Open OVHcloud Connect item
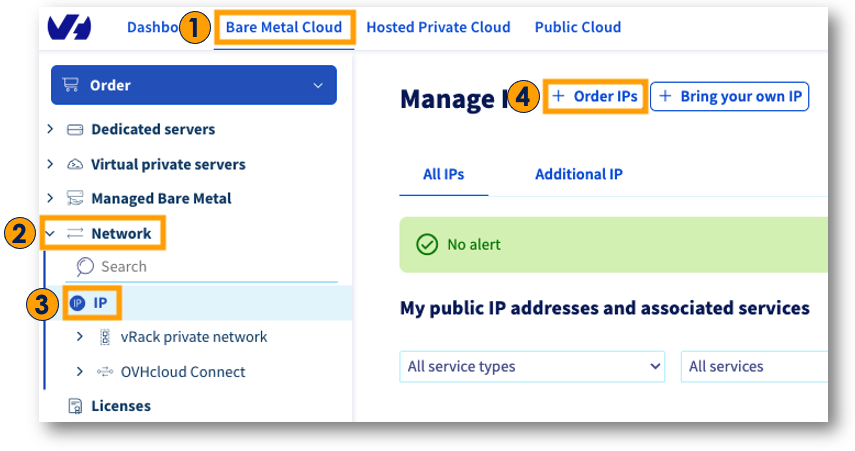 [x=183, y=372]
